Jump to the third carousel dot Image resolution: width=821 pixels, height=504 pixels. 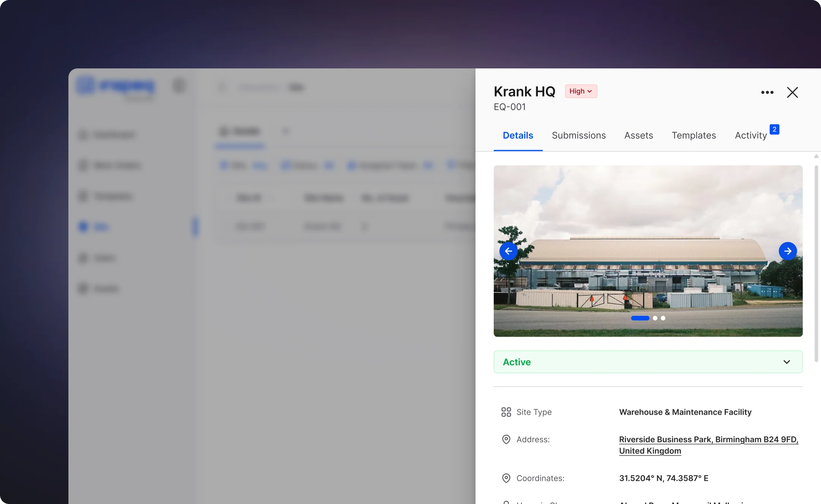[663, 318]
